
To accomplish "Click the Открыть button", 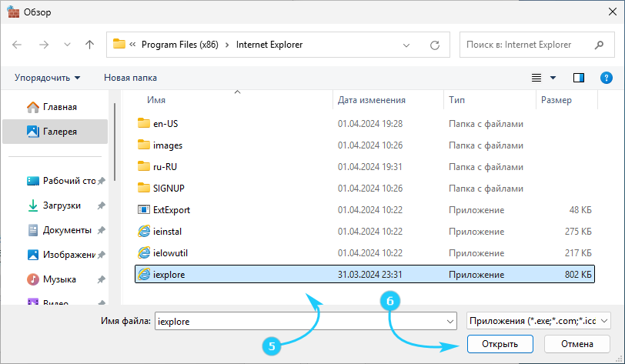I will point(500,344).
